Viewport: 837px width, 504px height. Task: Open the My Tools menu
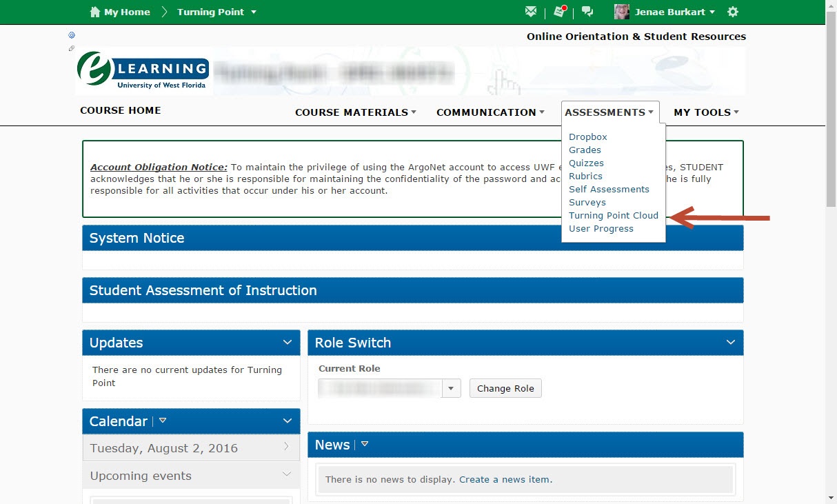(x=706, y=112)
